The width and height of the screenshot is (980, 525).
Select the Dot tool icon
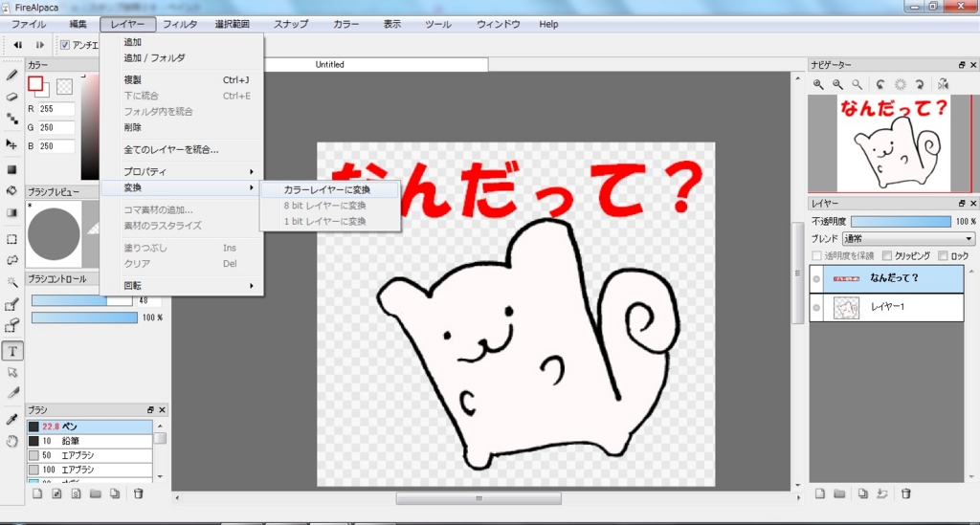(x=11, y=119)
